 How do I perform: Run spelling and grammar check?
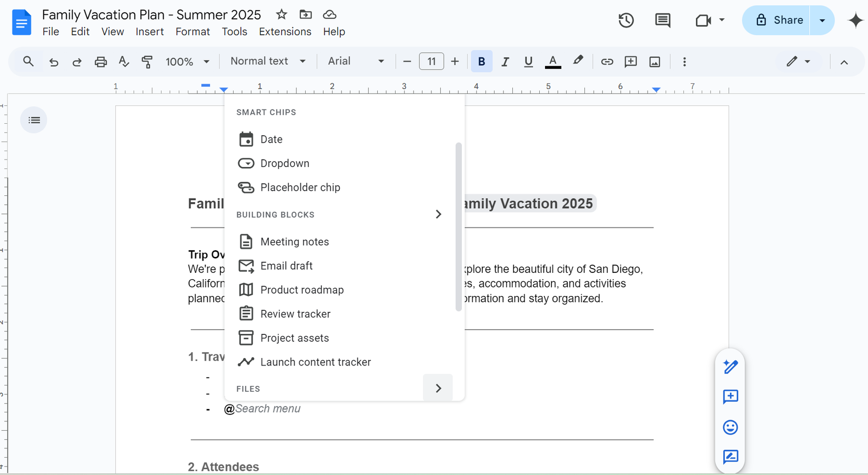[124, 62]
